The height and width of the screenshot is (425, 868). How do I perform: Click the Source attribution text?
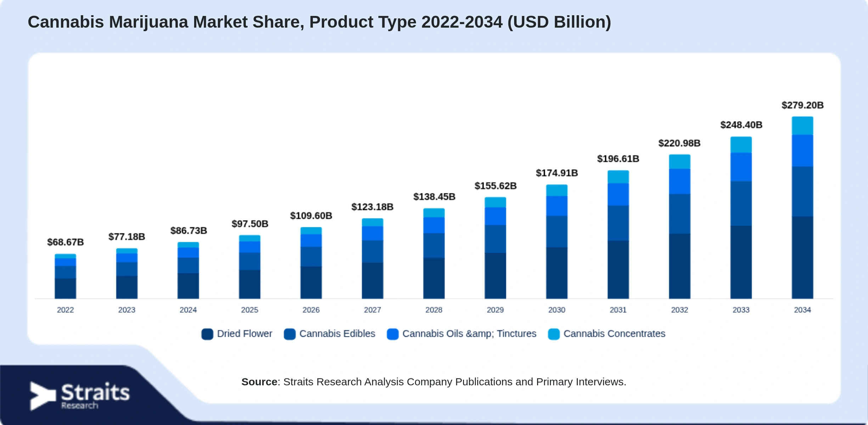click(x=434, y=382)
